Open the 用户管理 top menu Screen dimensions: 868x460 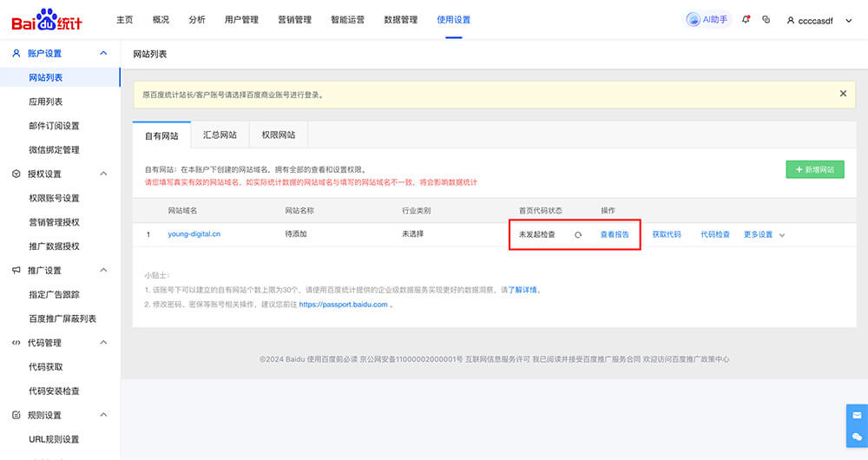241,19
